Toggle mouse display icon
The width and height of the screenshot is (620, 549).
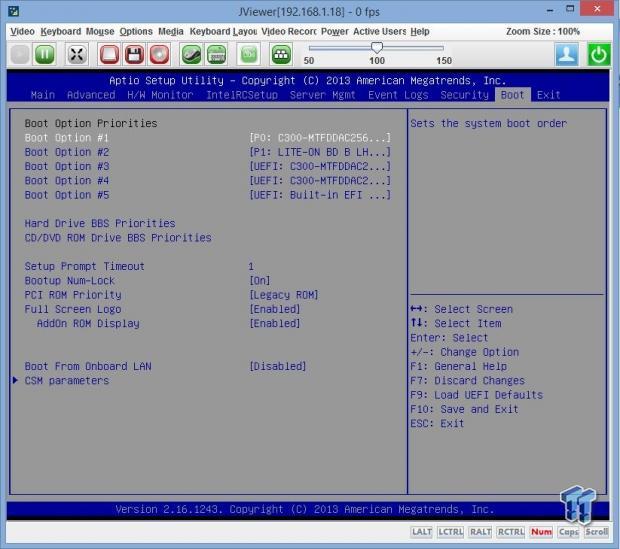[191, 54]
